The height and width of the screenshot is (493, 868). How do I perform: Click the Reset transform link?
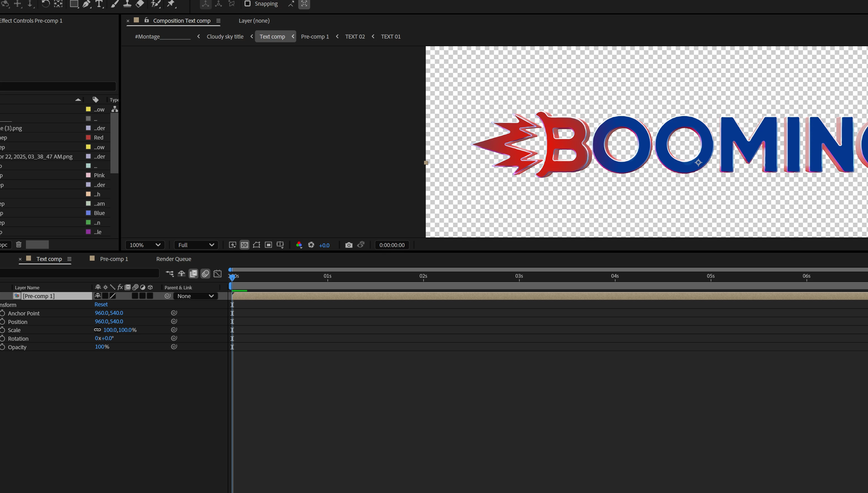point(101,304)
